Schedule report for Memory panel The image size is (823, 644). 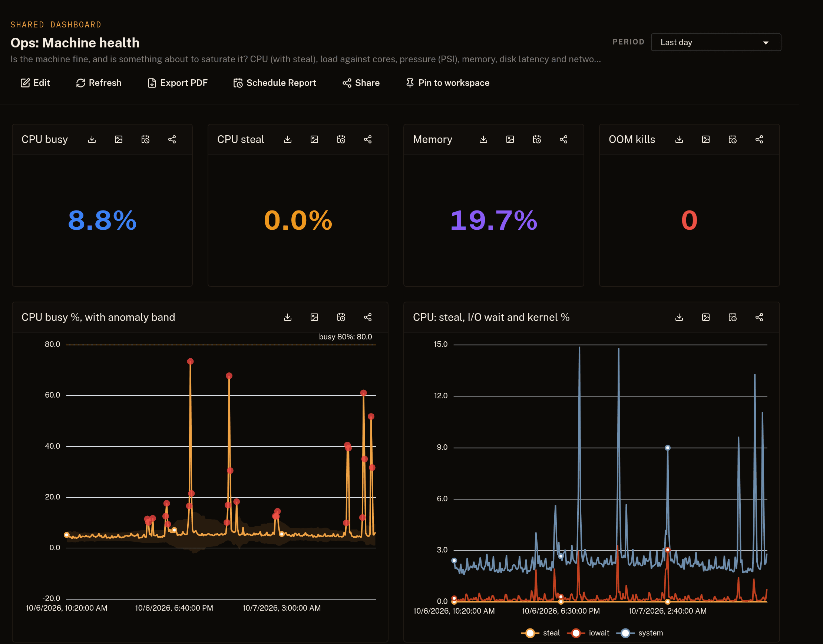pyautogui.click(x=537, y=139)
